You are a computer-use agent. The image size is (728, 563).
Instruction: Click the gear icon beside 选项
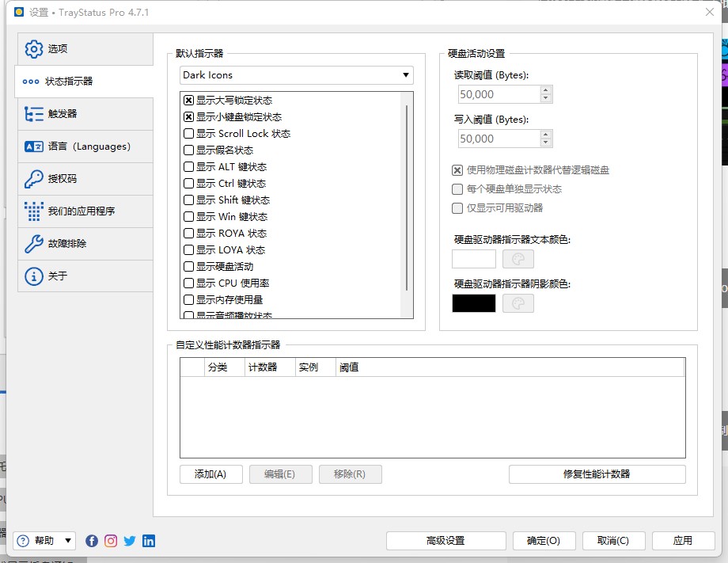click(x=33, y=49)
